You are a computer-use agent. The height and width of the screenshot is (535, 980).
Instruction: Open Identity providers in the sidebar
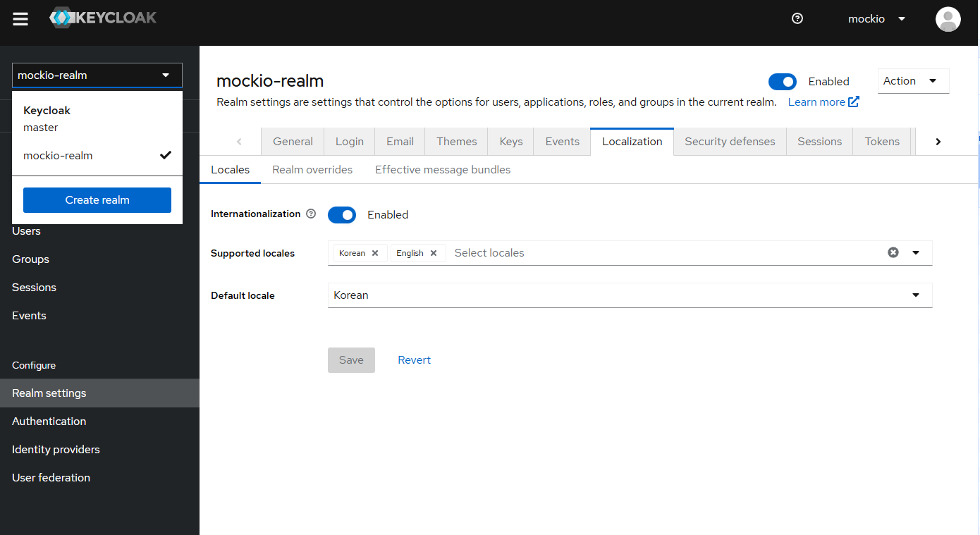[99, 450]
